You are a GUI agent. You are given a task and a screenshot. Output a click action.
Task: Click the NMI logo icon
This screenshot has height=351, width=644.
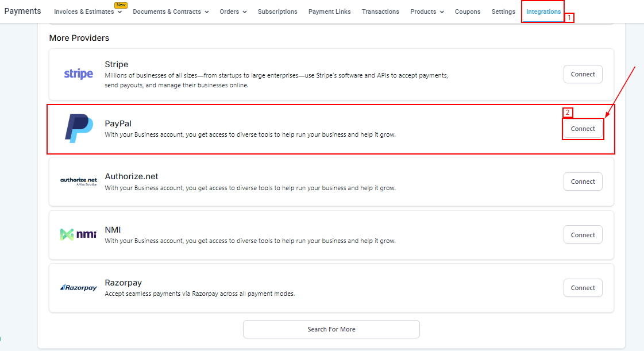click(x=78, y=234)
